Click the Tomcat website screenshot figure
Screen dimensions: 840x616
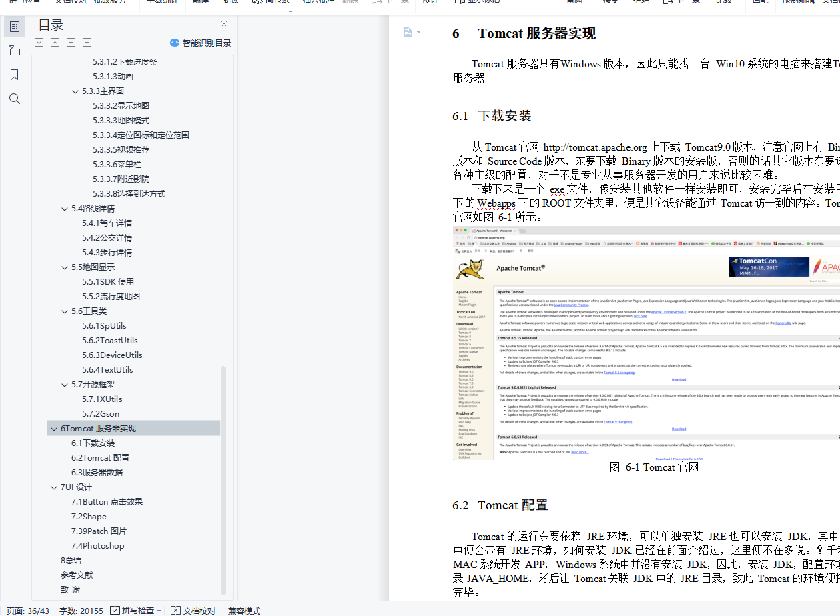pyautogui.click(x=646, y=343)
